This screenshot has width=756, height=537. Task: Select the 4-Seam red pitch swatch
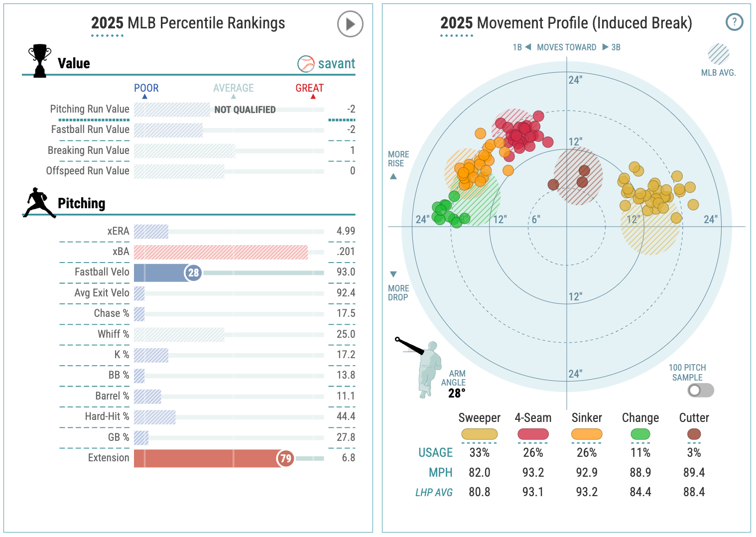click(533, 434)
